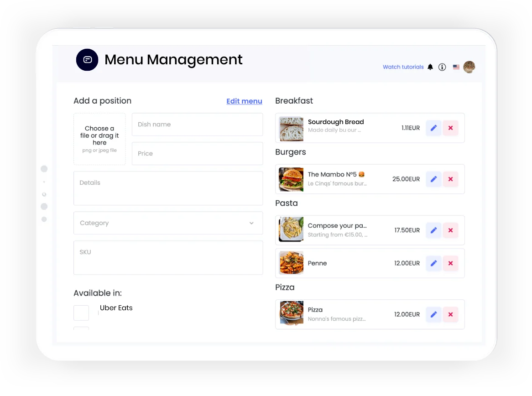The height and width of the screenshot is (396, 532).
Task: Click the Menu Management round logo icon
Action: (87, 60)
